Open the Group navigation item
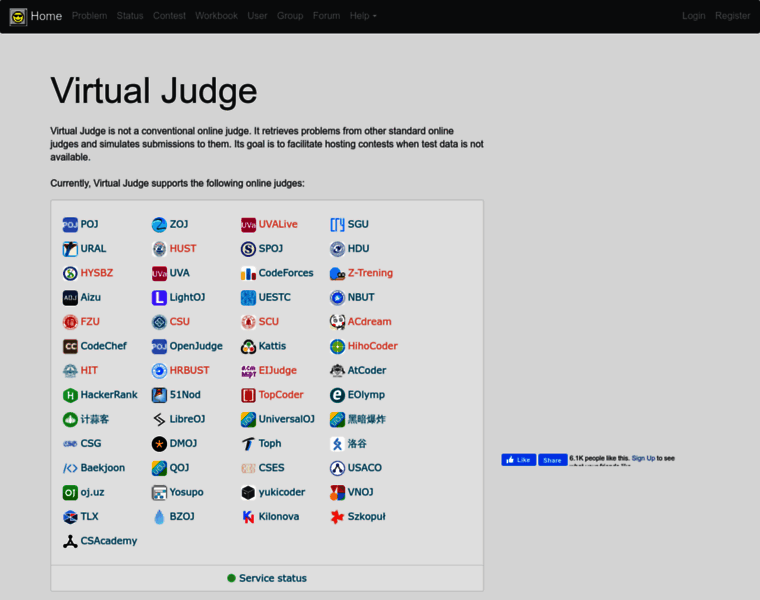 [x=290, y=16]
